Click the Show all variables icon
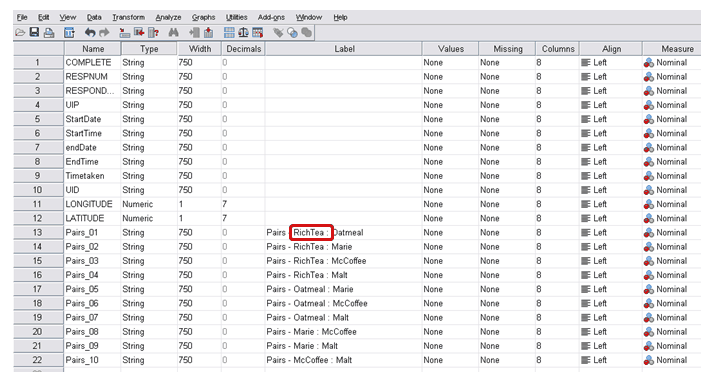 pos(307,32)
